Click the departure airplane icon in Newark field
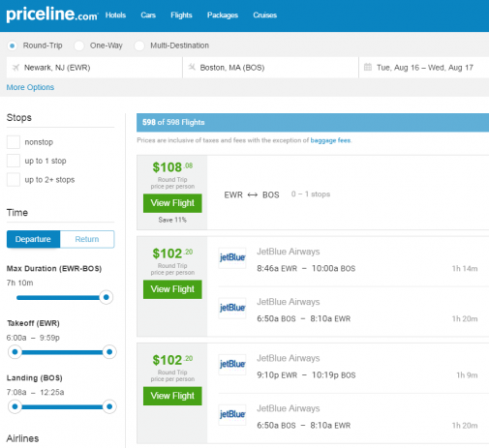Screen dimensions: 489x448 [x=15, y=68]
